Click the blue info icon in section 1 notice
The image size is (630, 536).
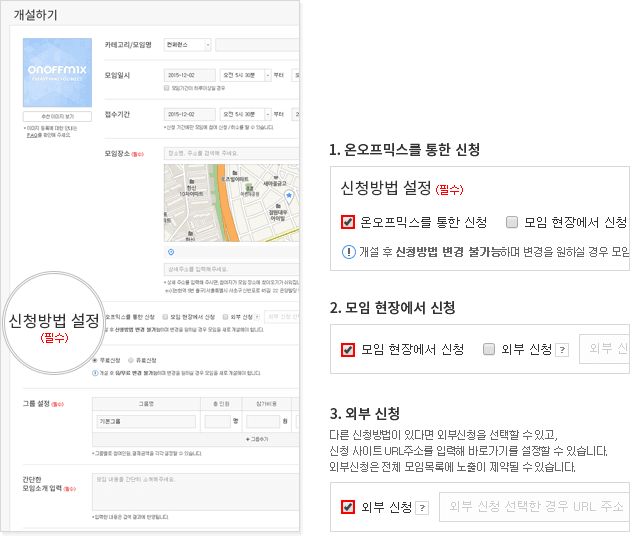348,252
